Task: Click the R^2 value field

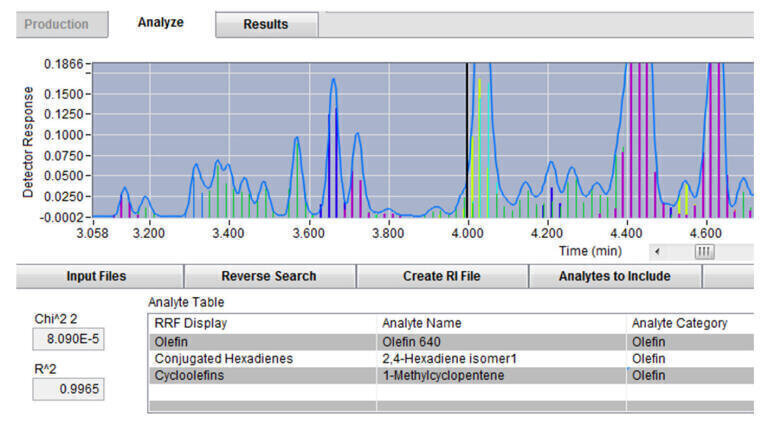Action: point(69,389)
